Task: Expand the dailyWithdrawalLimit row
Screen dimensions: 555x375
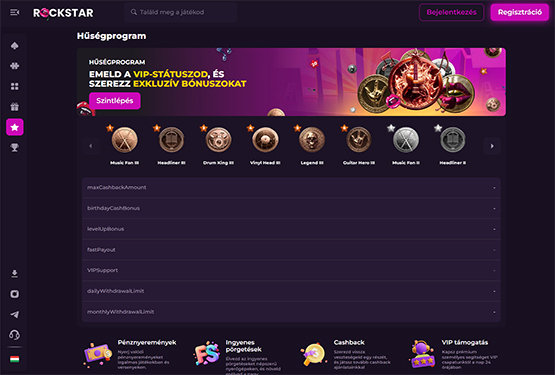Action: click(291, 291)
